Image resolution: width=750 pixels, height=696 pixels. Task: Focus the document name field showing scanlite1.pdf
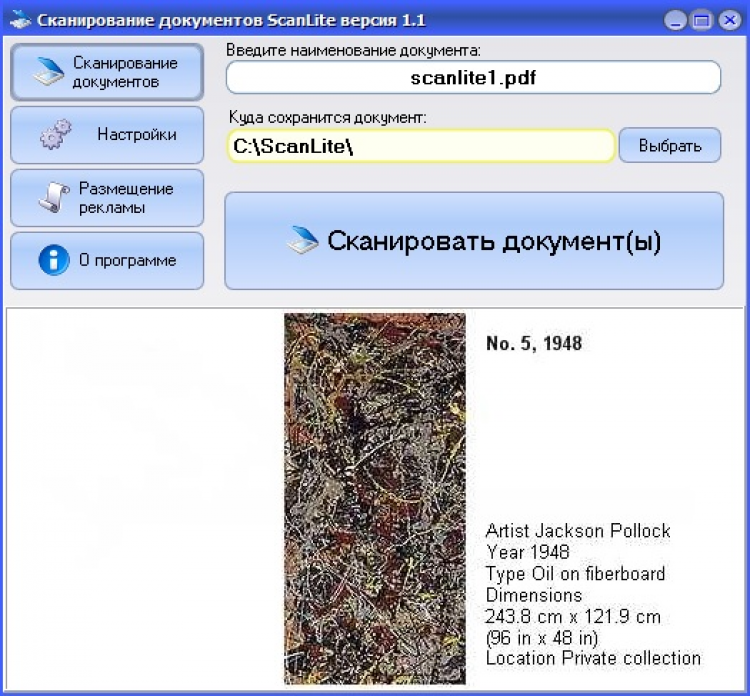coord(473,77)
